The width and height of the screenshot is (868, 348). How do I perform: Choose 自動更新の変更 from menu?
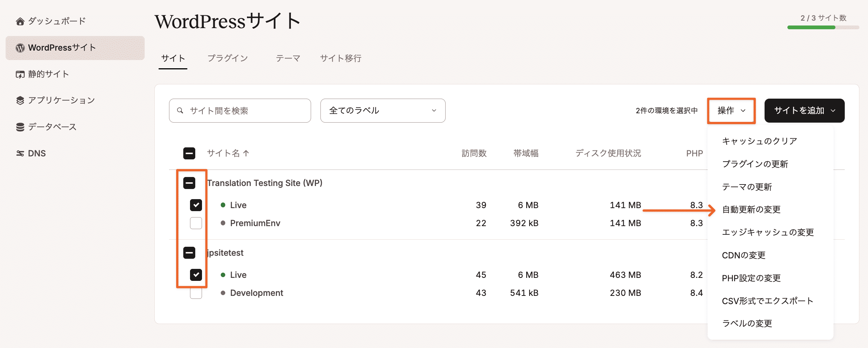751,210
